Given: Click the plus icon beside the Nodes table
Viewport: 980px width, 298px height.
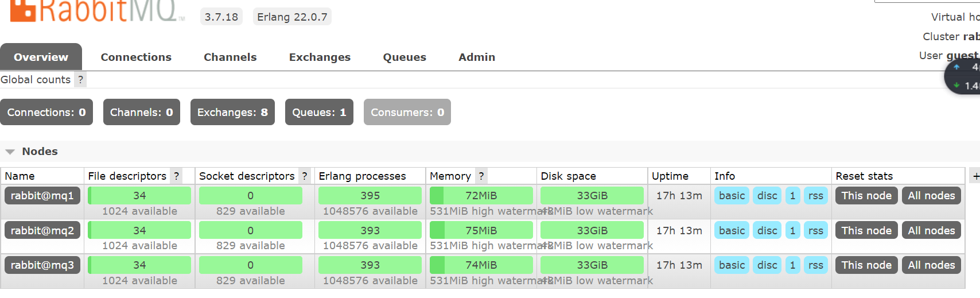Looking at the screenshot, I should [x=975, y=176].
